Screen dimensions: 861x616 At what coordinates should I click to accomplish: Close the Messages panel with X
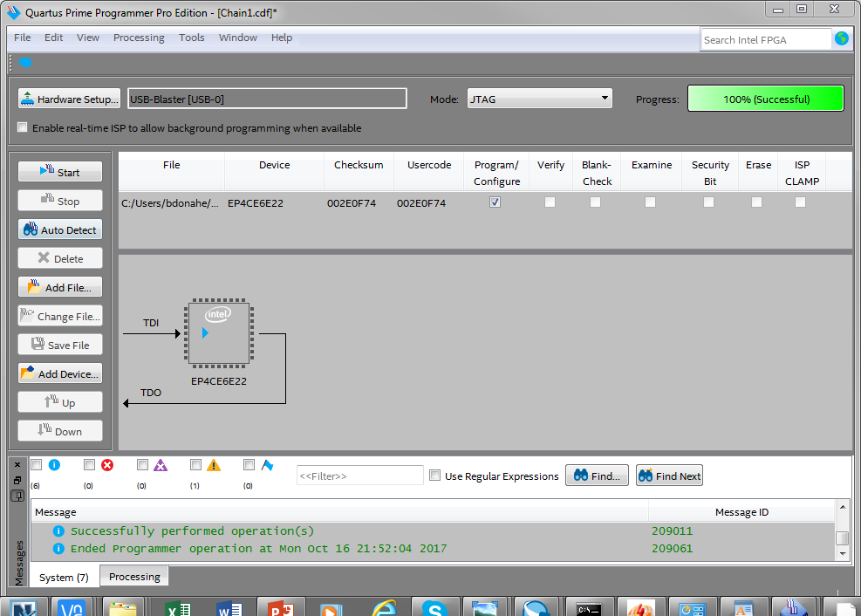pyautogui.click(x=17, y=464)
